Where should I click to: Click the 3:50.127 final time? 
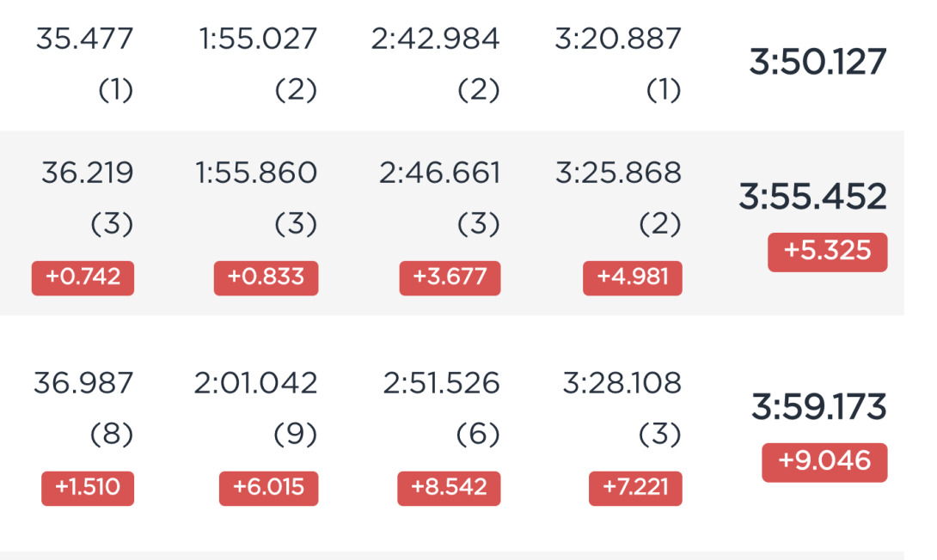pyautogui.click(x=818, y=62)
